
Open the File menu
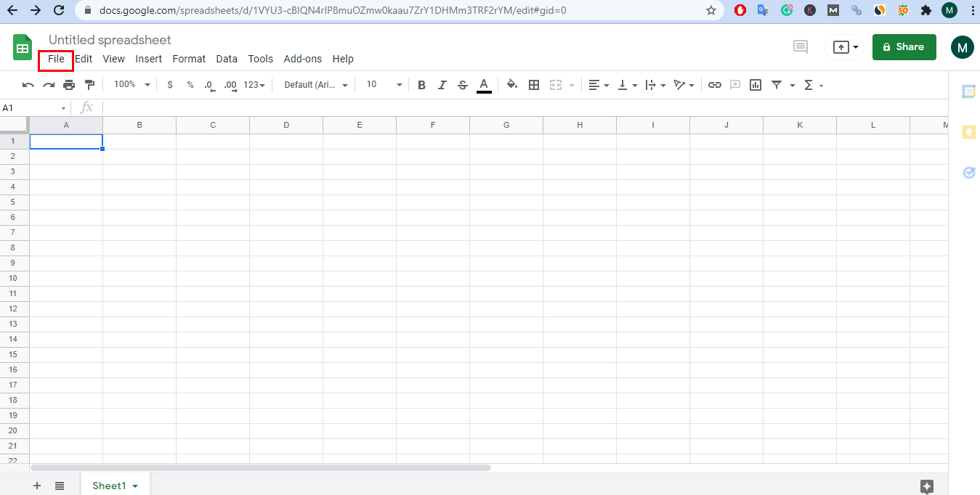pyautogui.click(x=56, y=59)
